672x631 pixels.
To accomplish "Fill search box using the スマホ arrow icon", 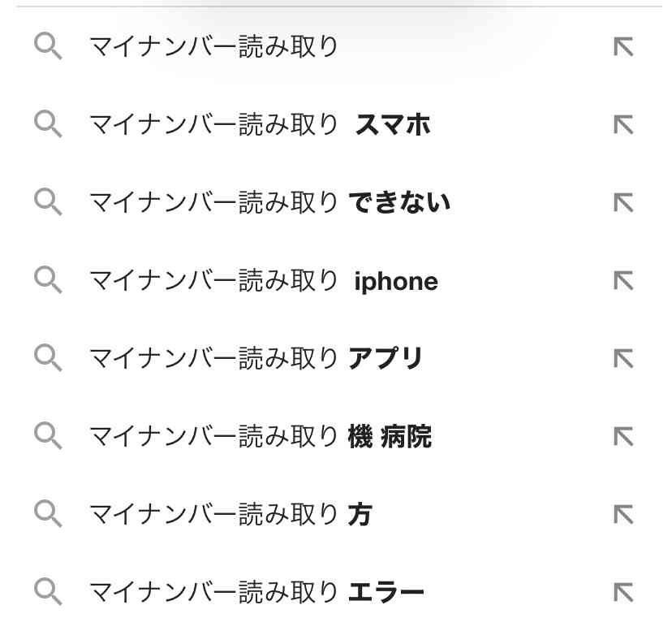I will pyautogui.click(x=623, y=125).
